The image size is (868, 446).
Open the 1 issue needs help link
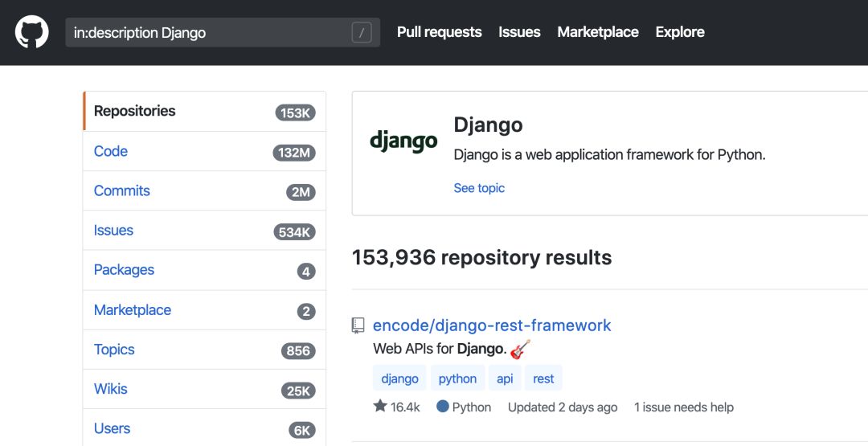point(684,407)
